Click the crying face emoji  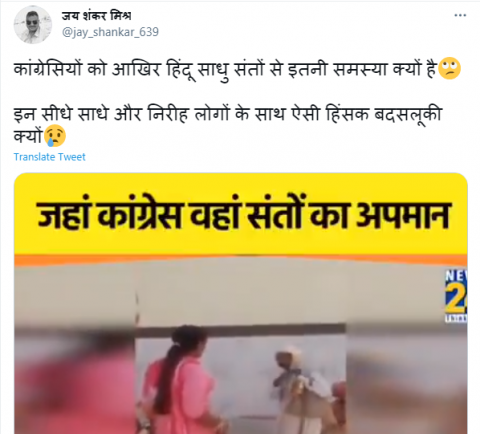pyautogui.click(x=55, y=136)
